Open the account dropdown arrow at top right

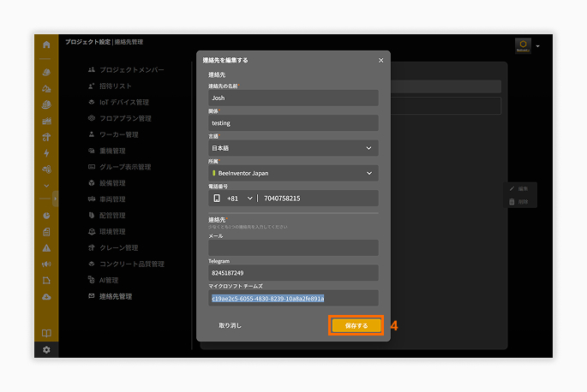537,46
